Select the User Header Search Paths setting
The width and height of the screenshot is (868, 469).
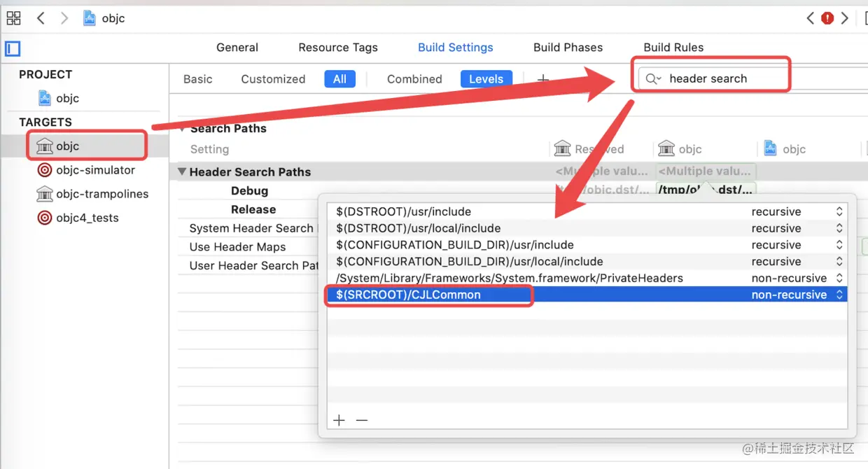coord(253,265)
